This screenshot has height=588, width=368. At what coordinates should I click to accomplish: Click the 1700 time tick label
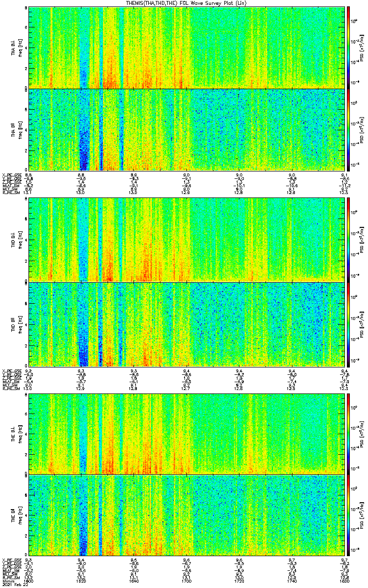pos(186,581)
